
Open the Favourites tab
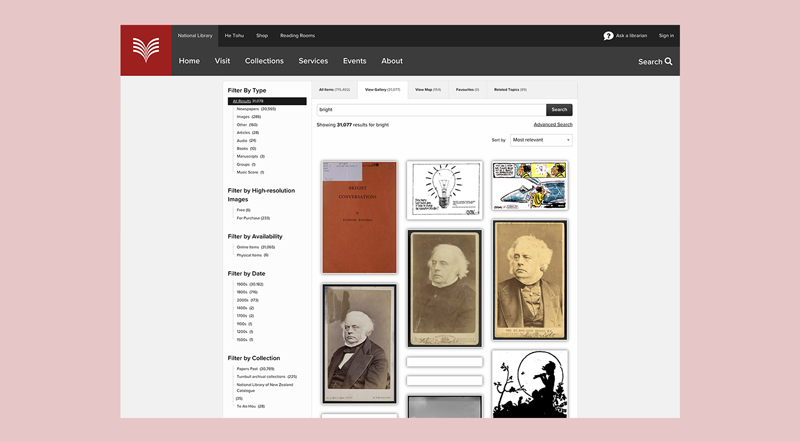tap(467, 90)
